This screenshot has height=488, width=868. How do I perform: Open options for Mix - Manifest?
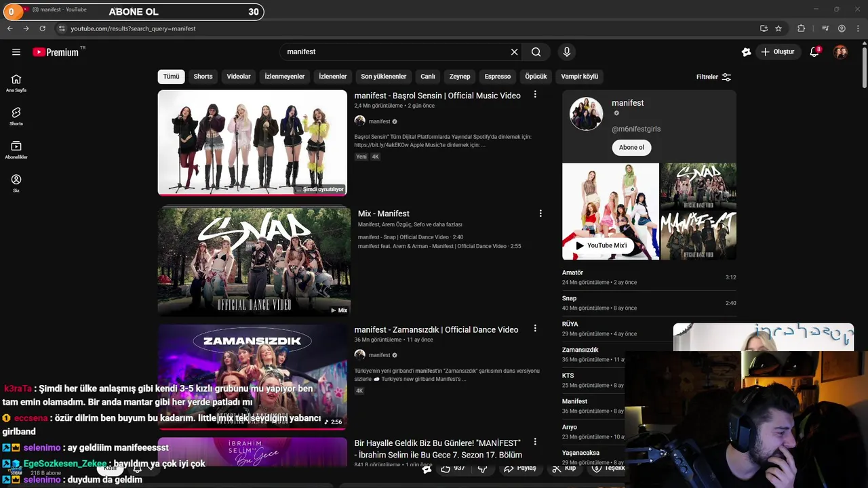[x=540, y=213]
